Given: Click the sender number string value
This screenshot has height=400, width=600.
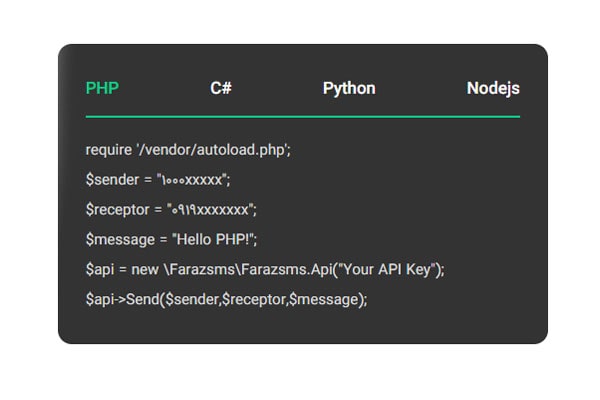Looking at the screenshot, I should (192, 180).
